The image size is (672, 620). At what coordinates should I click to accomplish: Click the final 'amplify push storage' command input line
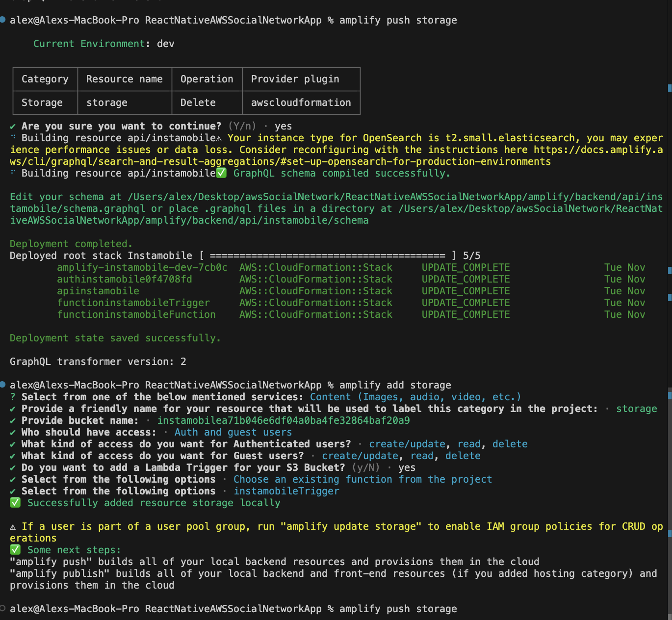click(398, 609)
